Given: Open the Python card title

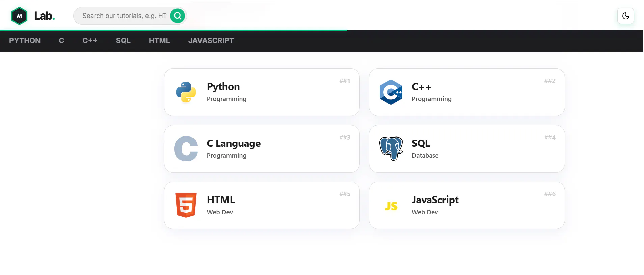Looking at the screenshot, I should pyautogui.click(x=223, y=87).
